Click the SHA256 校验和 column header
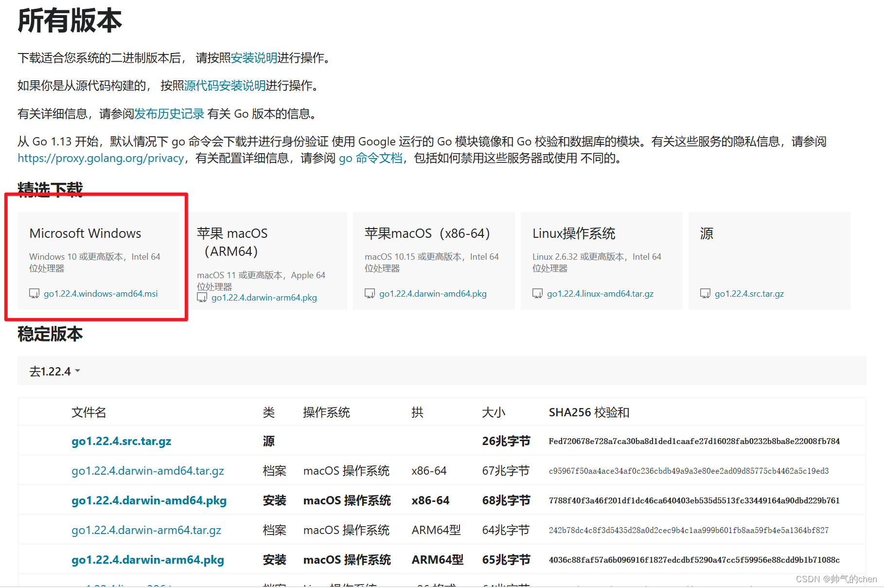 pos(589,412)
